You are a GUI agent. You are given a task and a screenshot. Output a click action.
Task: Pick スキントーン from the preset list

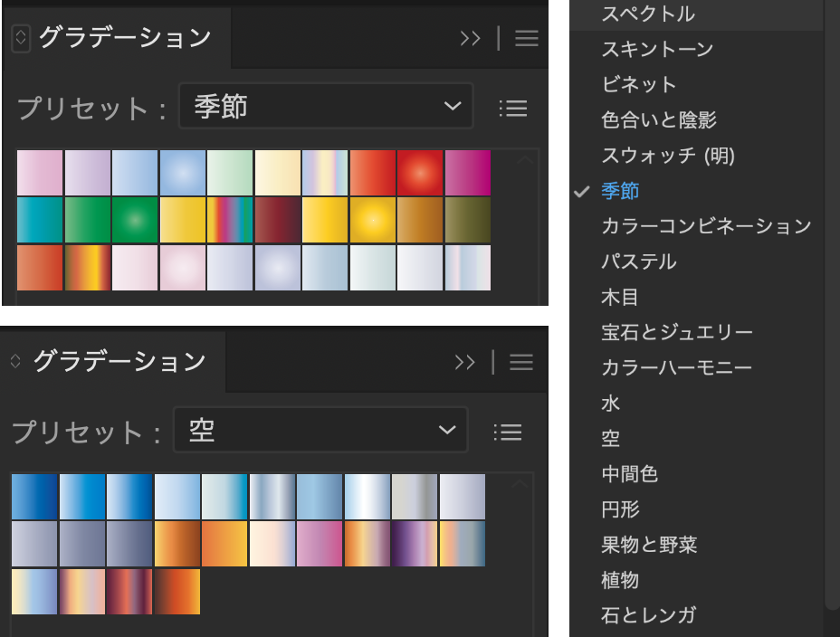coord(657,49)
